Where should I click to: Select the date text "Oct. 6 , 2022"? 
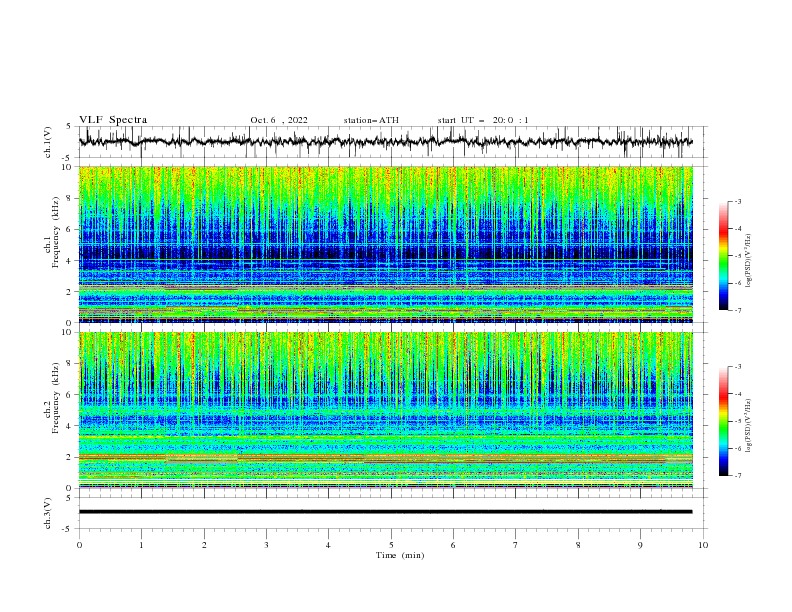tap(279, 120)
